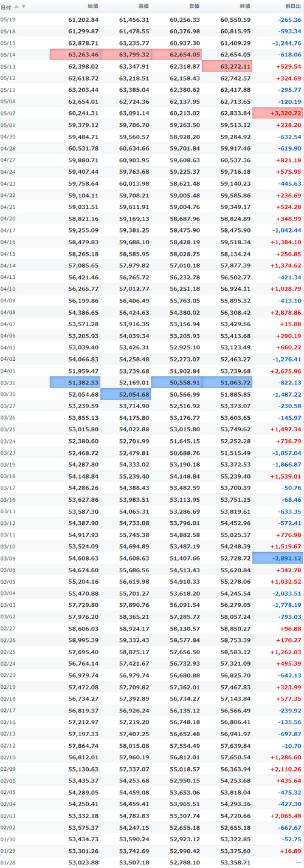The image size is (304, 868).
Task: Select the change value -1,042.44
Action: (x=286, y=230)
